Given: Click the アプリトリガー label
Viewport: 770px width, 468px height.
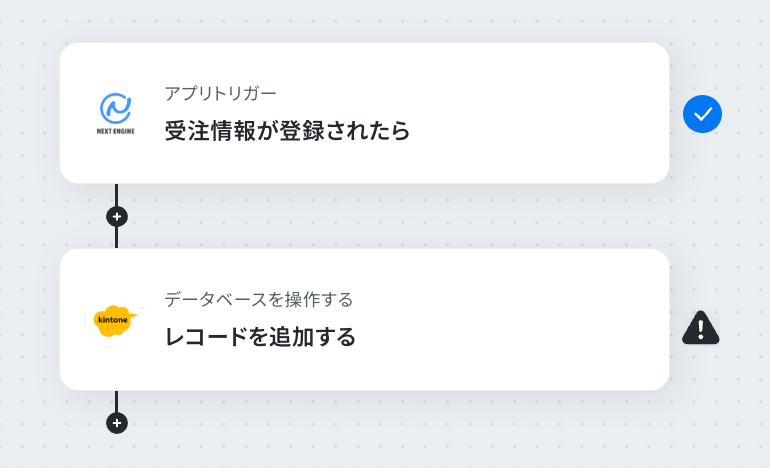Looking at the screenshot, I should (220, 93).
